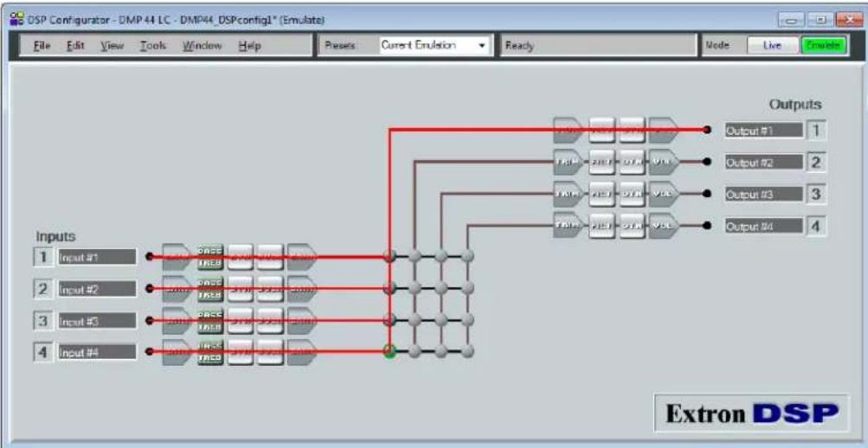Open the File menu
The image size is (868, 448).
click(x=42, y=46)
